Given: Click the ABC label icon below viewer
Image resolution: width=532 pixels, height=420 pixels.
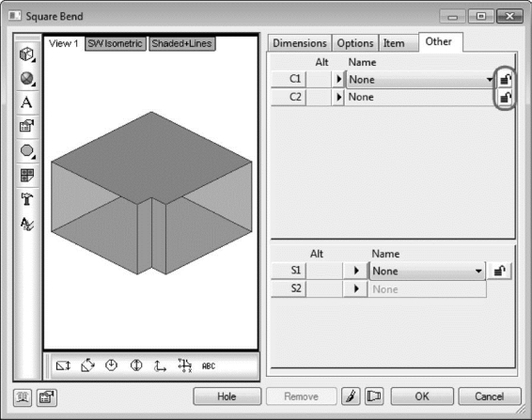Looking at the screenshot, I should [209, 366].
